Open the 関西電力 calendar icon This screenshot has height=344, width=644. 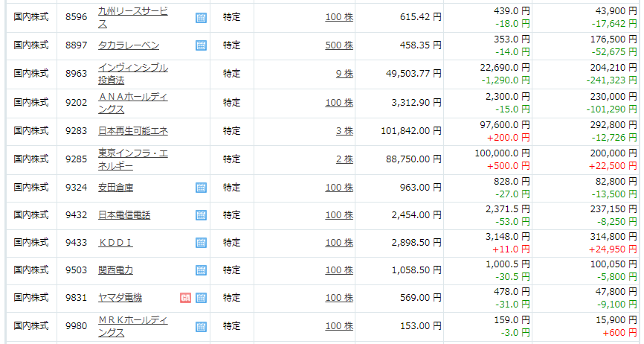201,270
